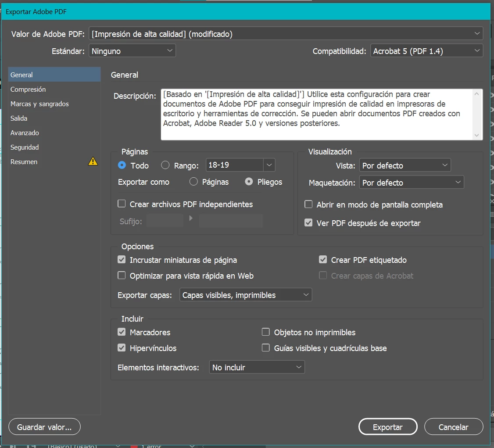494x448 pixels.
Task: Toggle Crear PDF etiquetado checkbox
Action: coord(323,260)
